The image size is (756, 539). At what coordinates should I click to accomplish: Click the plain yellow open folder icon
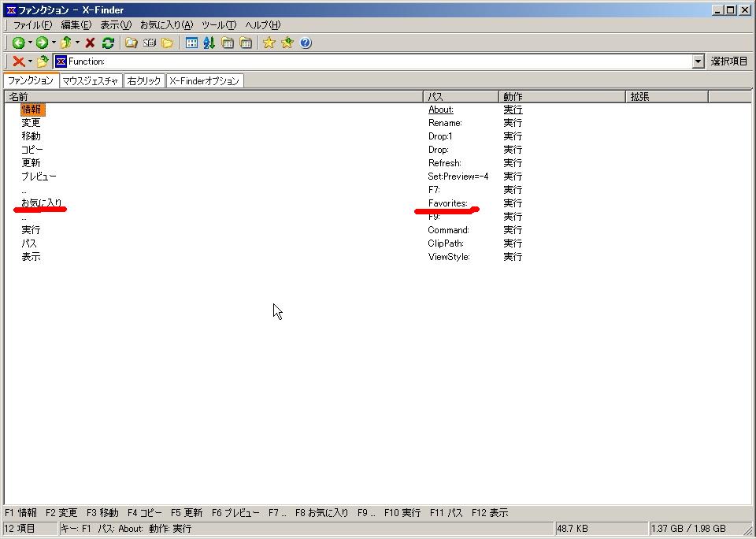point(167,43)
